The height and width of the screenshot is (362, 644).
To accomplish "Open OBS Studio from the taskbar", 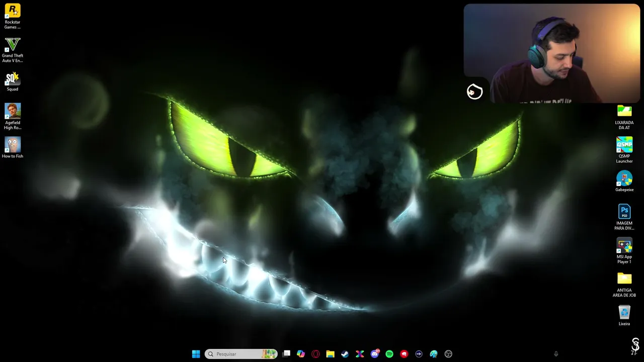I will (x=448, y=354).
